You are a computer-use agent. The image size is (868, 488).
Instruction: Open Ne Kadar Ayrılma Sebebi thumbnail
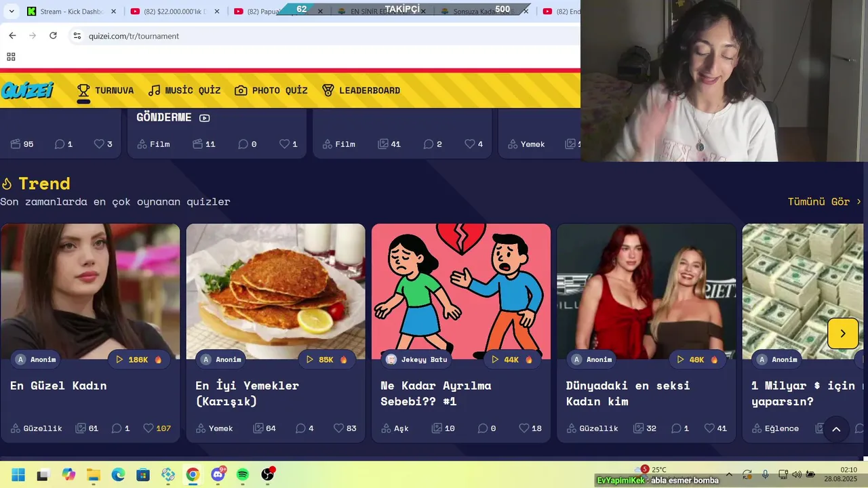pos(461,291)
